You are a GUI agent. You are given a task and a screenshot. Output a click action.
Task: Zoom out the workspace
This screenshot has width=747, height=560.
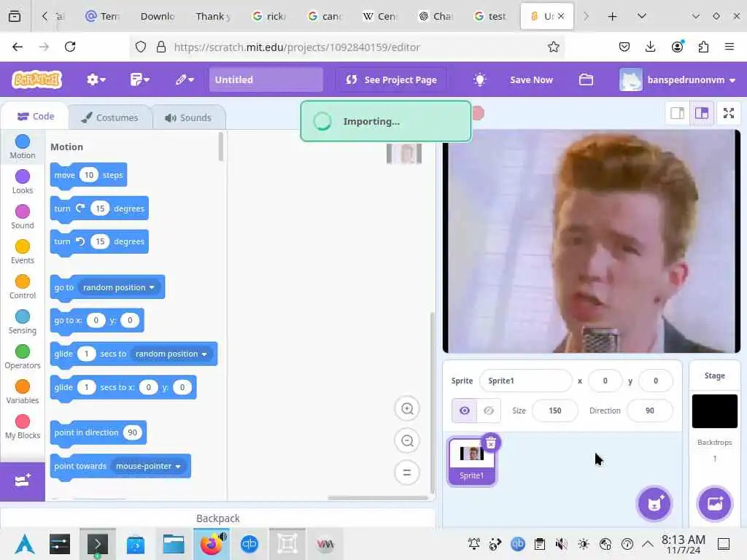pos(407,441)
